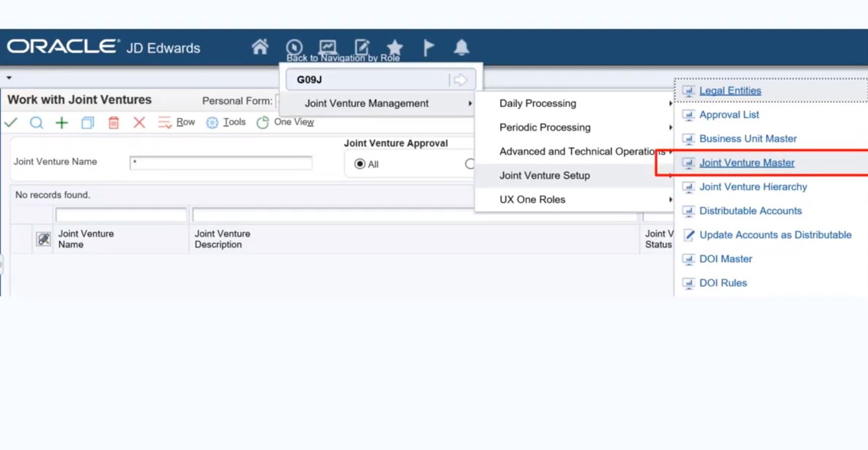Click the G09J fast path field
Screen dimensions: 868x450
click(x=368, y=79)
